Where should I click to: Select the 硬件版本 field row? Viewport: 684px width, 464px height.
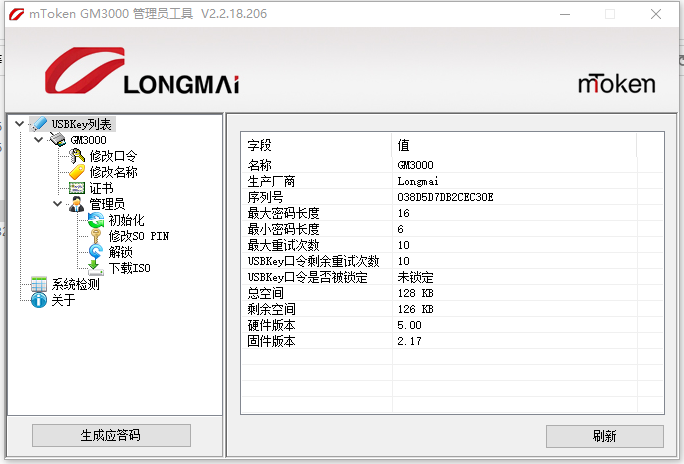coord(452,325)
